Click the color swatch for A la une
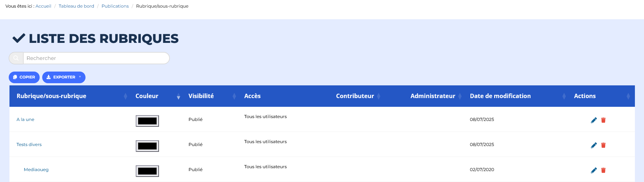The image size is (644, 182). coord(147,121)
